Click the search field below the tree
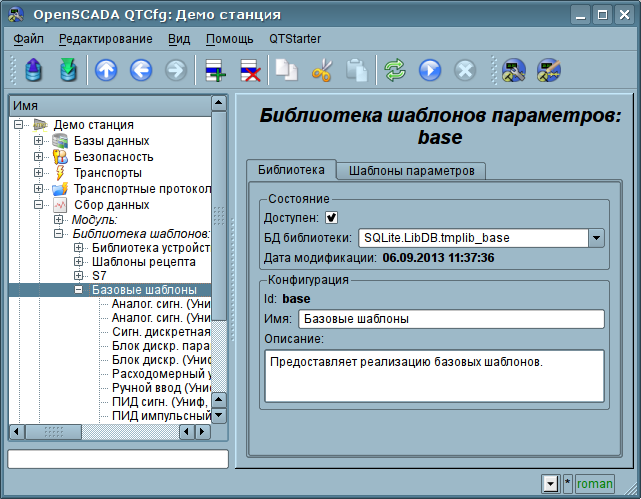This screenshot has width=641, height=499. pyautogui.click(x=118, y=459)
